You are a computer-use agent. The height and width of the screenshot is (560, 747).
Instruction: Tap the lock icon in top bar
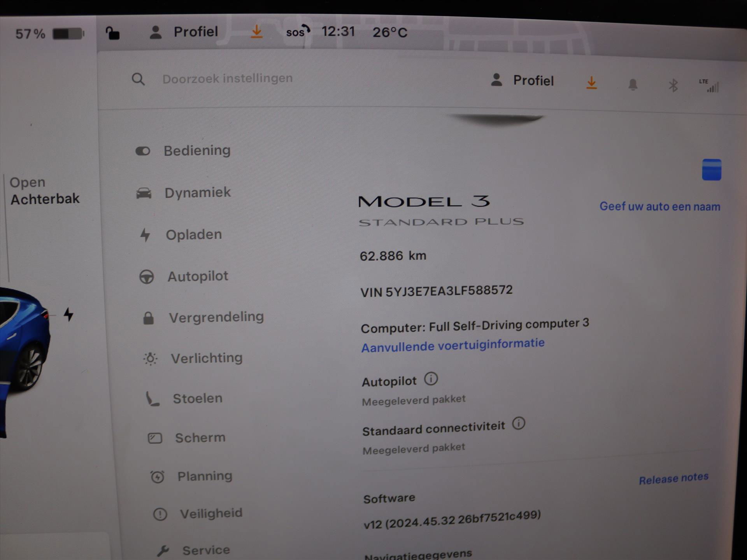(x=112, y=33)
